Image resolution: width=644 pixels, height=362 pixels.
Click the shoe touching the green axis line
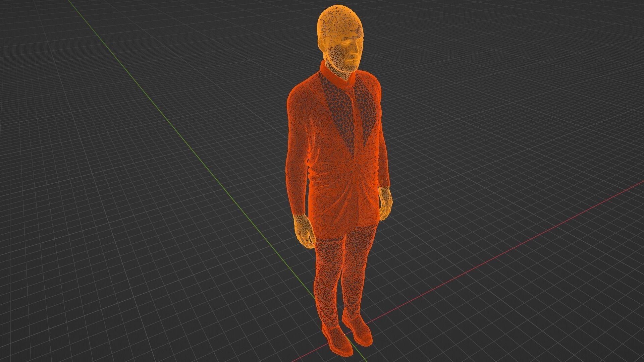pos(337,340)
